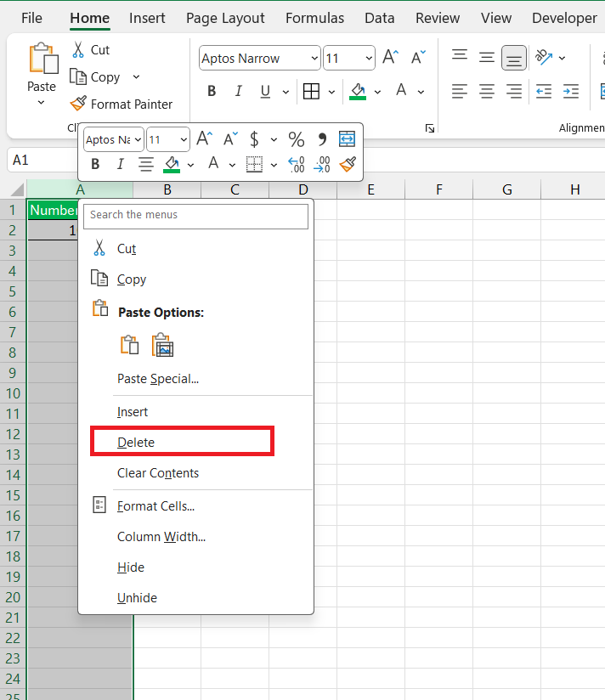Select Middle Align in the ribbon
The width and height of the screenshot is (605, 700).
[x=487, y=58]
